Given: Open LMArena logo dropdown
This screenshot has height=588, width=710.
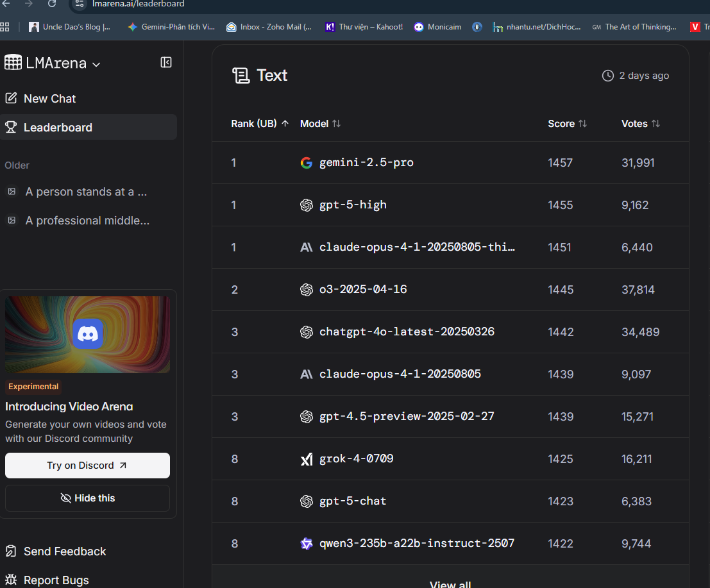Looking at the screenshot, I should (x=96, y=64).
